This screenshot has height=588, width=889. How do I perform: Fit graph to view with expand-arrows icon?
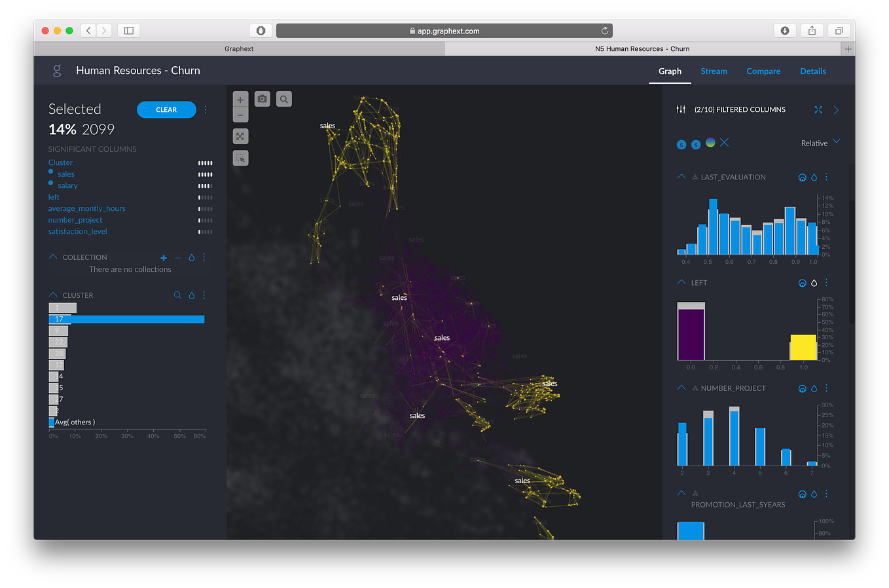[240, 136]
